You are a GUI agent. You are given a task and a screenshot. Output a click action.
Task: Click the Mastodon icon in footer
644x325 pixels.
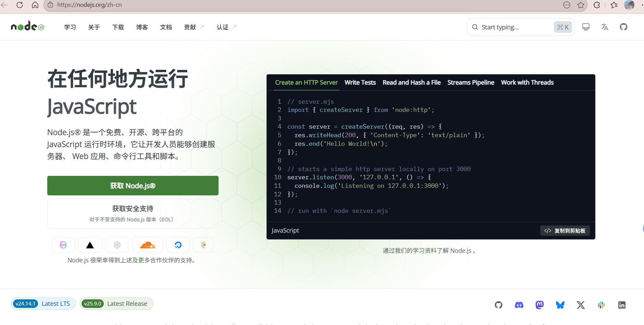[x=540, y=305]
